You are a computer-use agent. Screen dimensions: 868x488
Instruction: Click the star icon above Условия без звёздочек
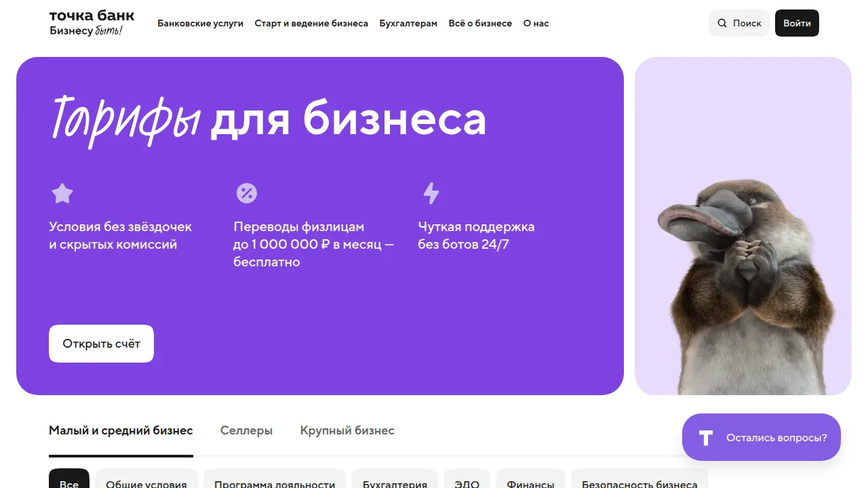click(x=62, y=194)
